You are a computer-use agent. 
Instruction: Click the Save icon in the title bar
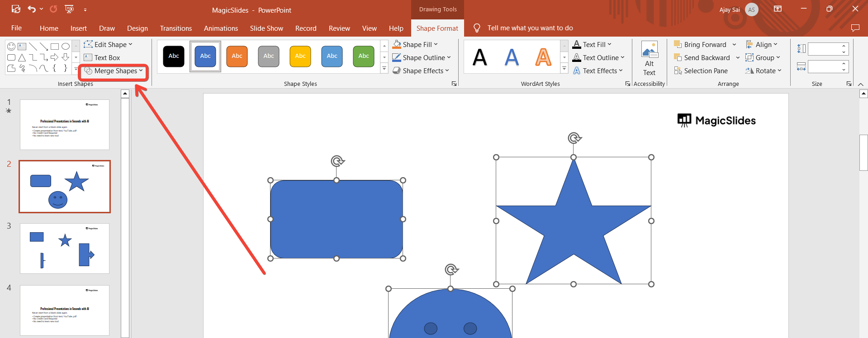coord(16,9)
